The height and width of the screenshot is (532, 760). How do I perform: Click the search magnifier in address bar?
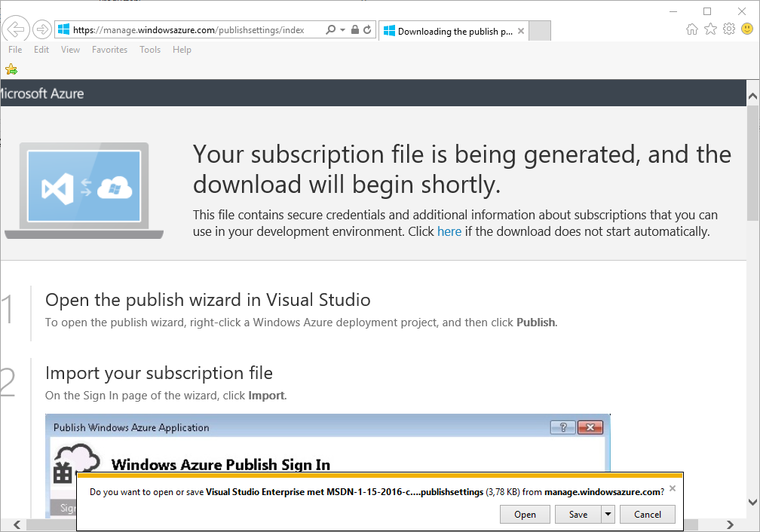click(x=330, y=29)
